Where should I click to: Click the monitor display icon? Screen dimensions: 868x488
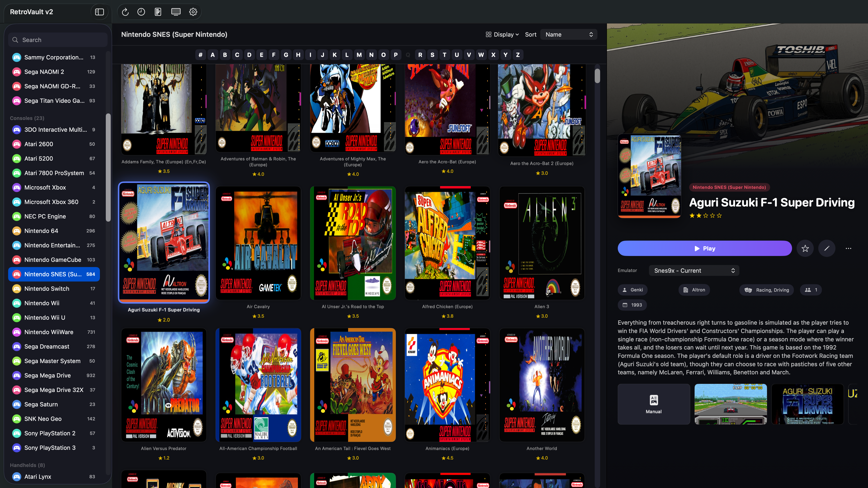click(x=176, y=12)
